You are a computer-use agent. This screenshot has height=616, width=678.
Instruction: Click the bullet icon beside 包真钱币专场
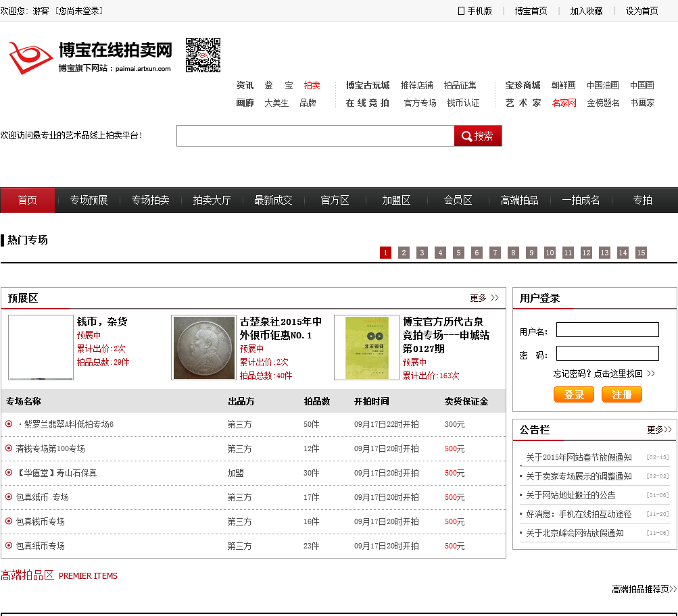click(9, 521)
